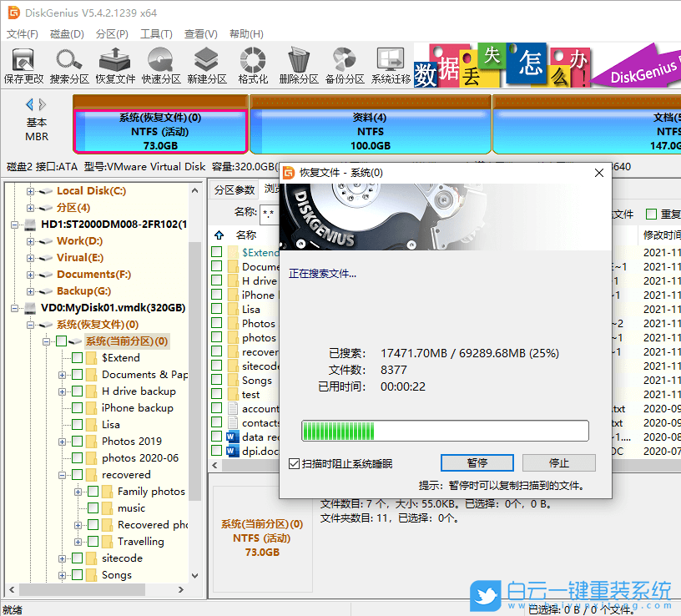Open the 格式化 format tool
Image resolution: width=681 pixels, height=616 pixels.
[253, 65]
